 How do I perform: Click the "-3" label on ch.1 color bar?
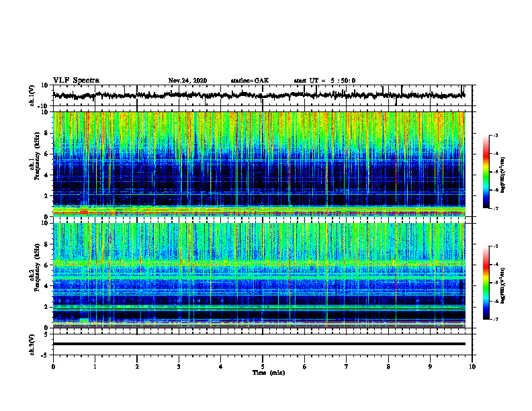(x=496, y=136)
